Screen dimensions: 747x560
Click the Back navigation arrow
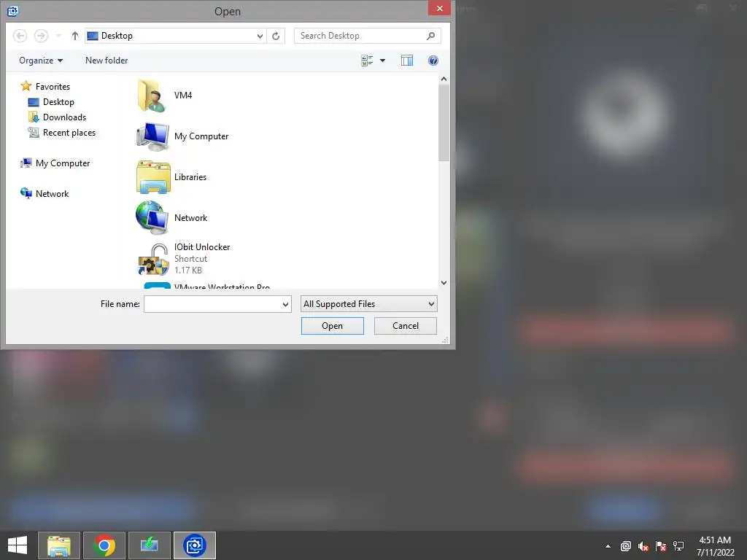(20, 36)
